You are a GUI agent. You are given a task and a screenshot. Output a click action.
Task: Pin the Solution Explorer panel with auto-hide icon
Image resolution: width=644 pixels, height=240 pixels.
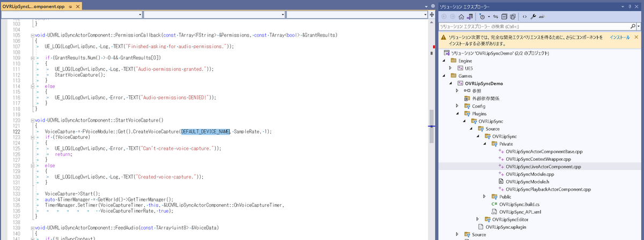click(631, 5)
